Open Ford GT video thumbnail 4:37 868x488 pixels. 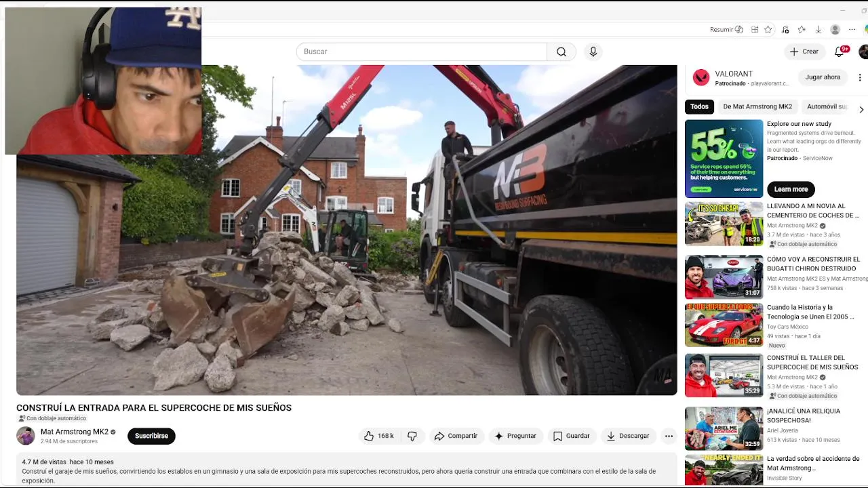point(724,325)
